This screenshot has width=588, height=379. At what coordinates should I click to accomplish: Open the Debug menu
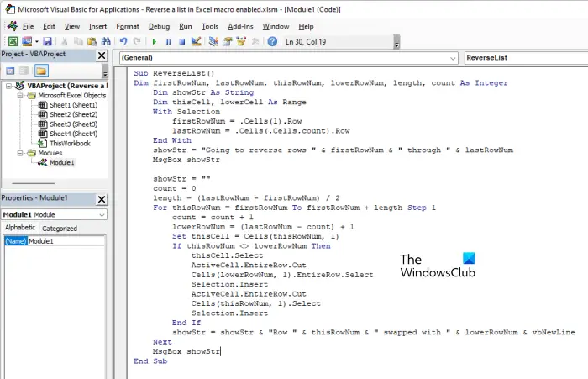159,26
